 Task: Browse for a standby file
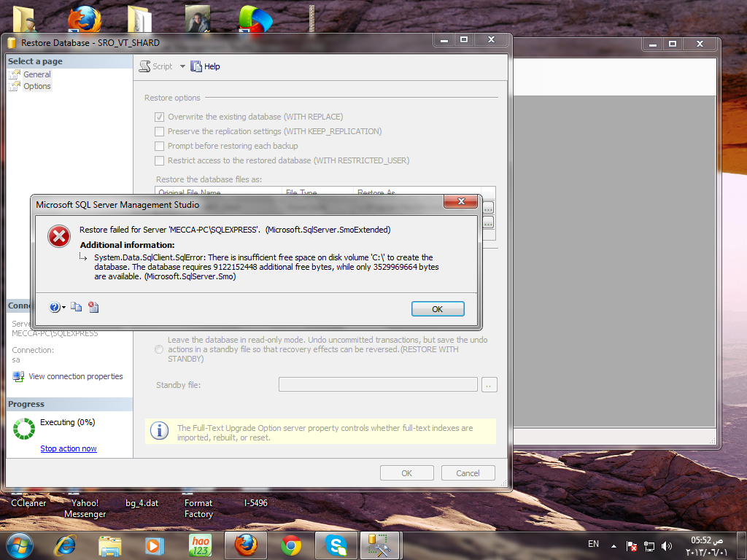[x=489, y=385]
